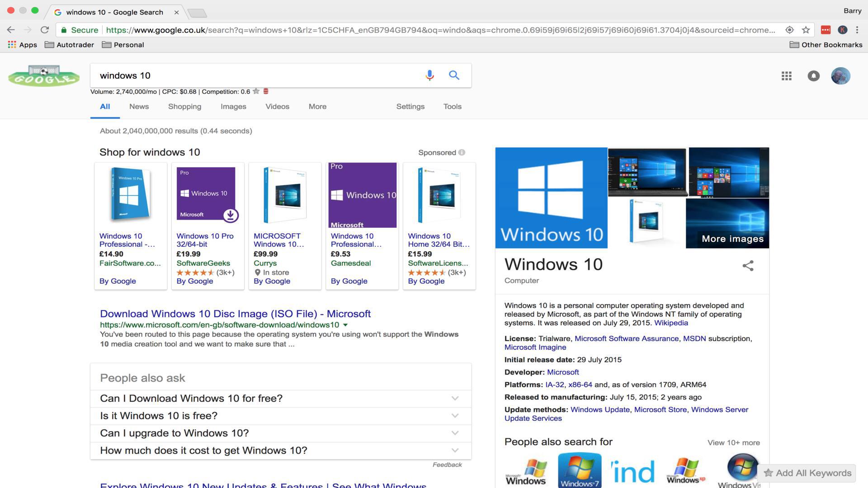This screenshot has height=488, width=868.
Task: Click the browser address bar URL
Action: pyautogui.click(x=441, y=30)
